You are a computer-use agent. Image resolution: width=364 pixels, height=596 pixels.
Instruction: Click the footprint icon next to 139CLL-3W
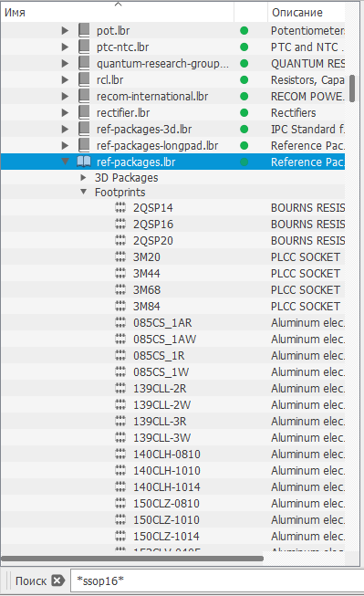point(120,437)
